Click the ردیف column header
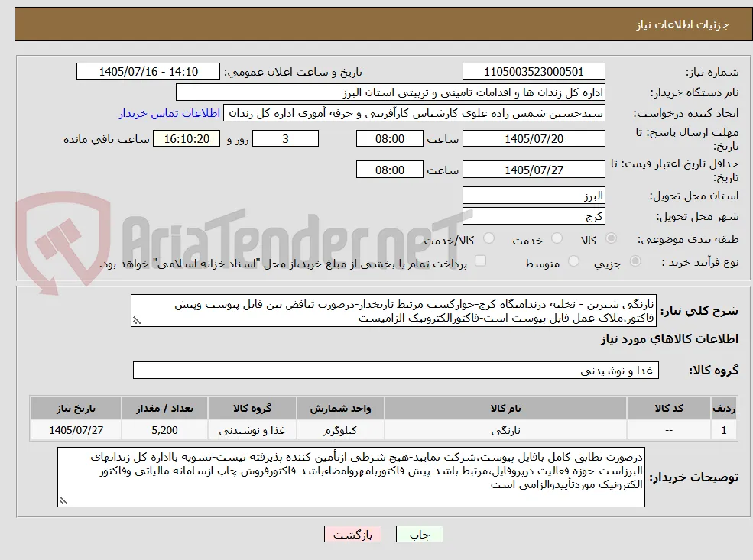 tap(724, 409)
